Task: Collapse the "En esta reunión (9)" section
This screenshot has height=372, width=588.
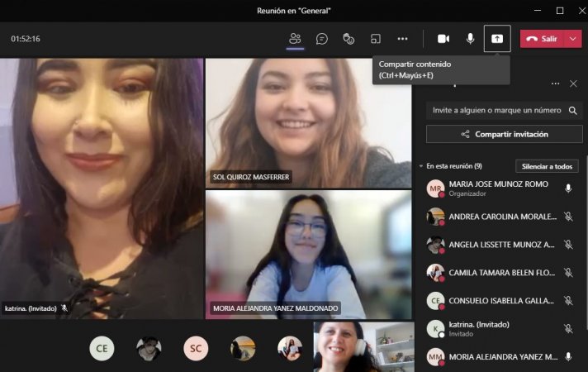Action: 420,166
